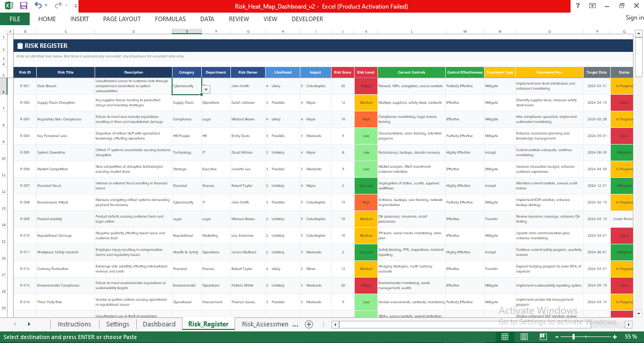This screenshot has height=343, width=644.
Task: Click the 55 % zoom level button
Action: pos(630,336)
